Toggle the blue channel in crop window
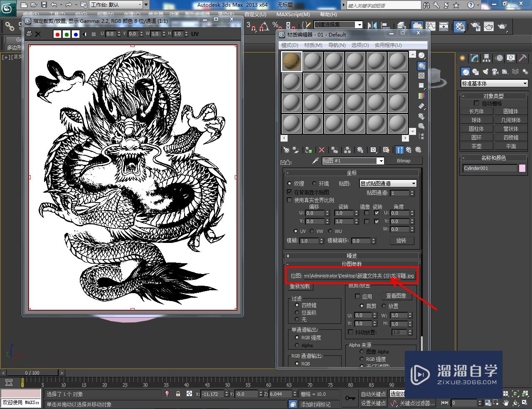This screenshot has height=409, width=532. 76,34
